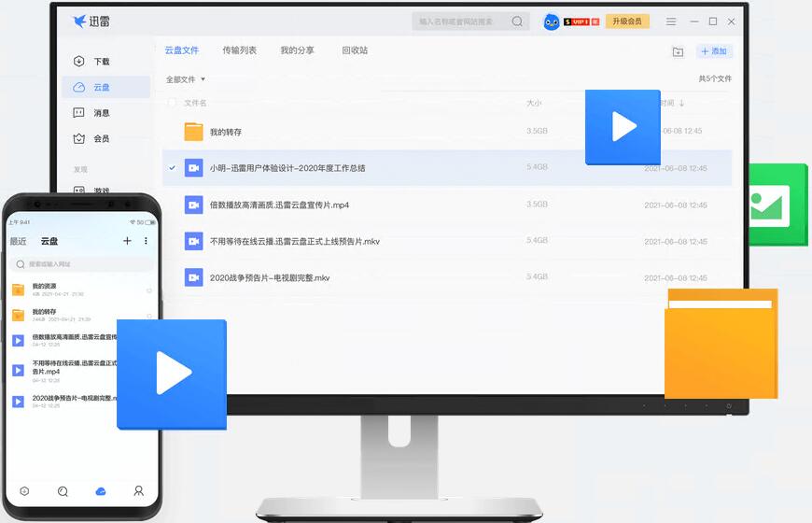Expand the 全部文件 filter dropdown
The width and height of the screenshot is (812, 523).
[x=186, y=79]
